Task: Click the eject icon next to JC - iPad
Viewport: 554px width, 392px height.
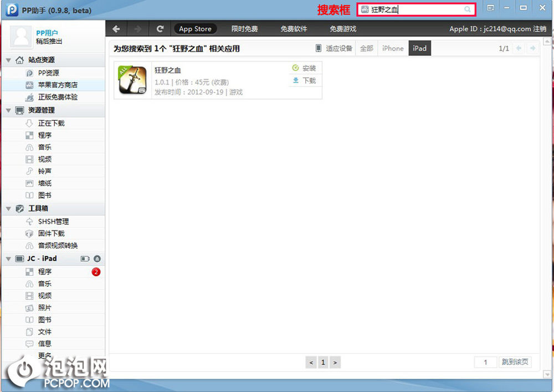Action: (97, 259)
